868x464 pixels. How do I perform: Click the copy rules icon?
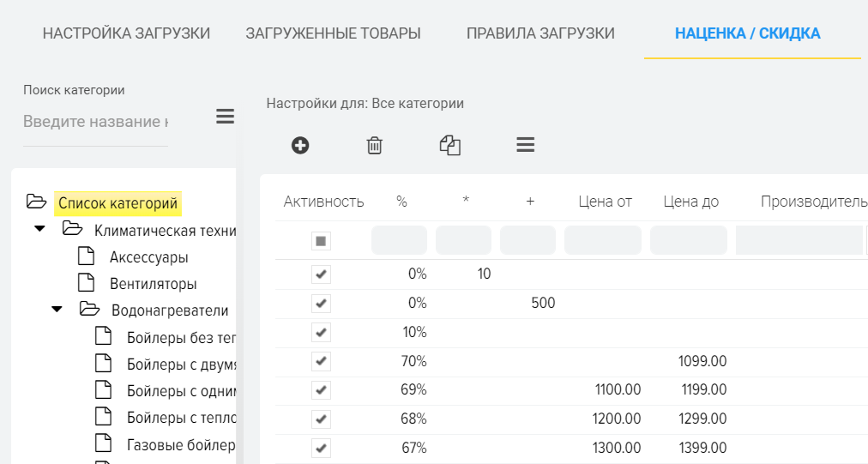450,145
